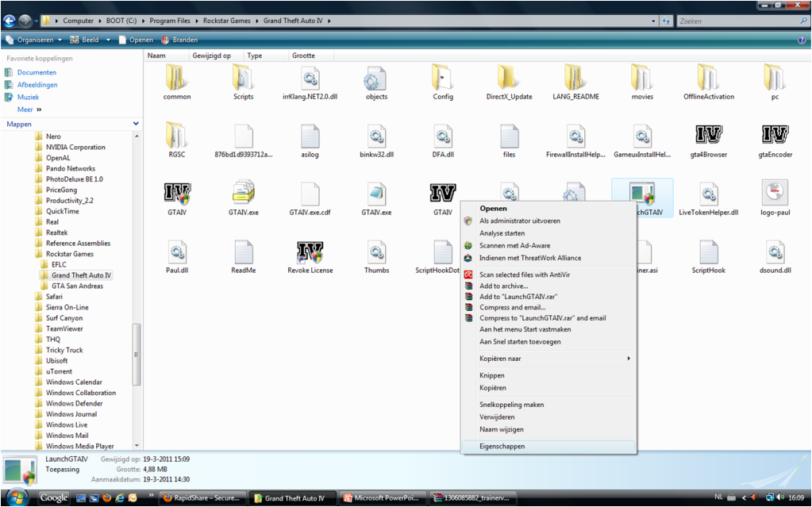
Task: Choose Scannen met Ad-Aware
Action: click(x=548, y=245)
